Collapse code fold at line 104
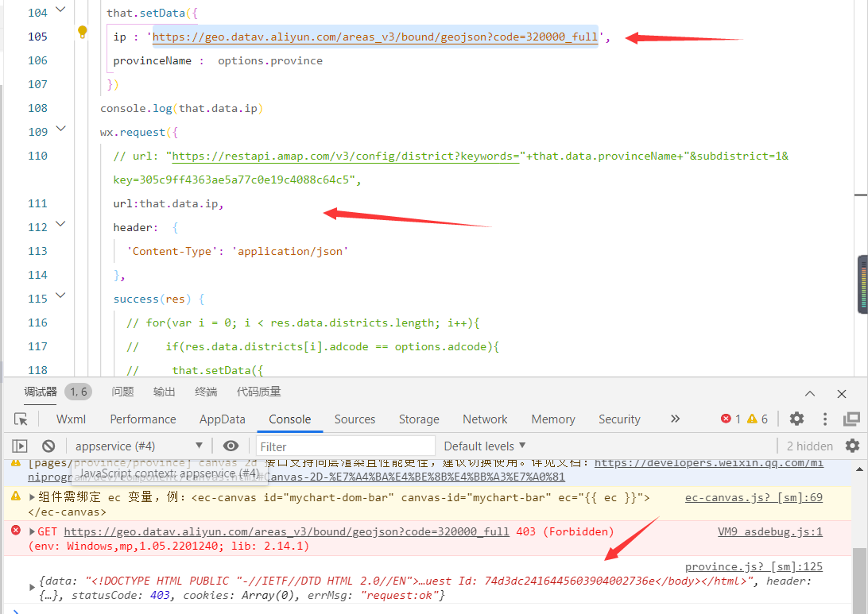Screen dimensions: 868x614 61,10
